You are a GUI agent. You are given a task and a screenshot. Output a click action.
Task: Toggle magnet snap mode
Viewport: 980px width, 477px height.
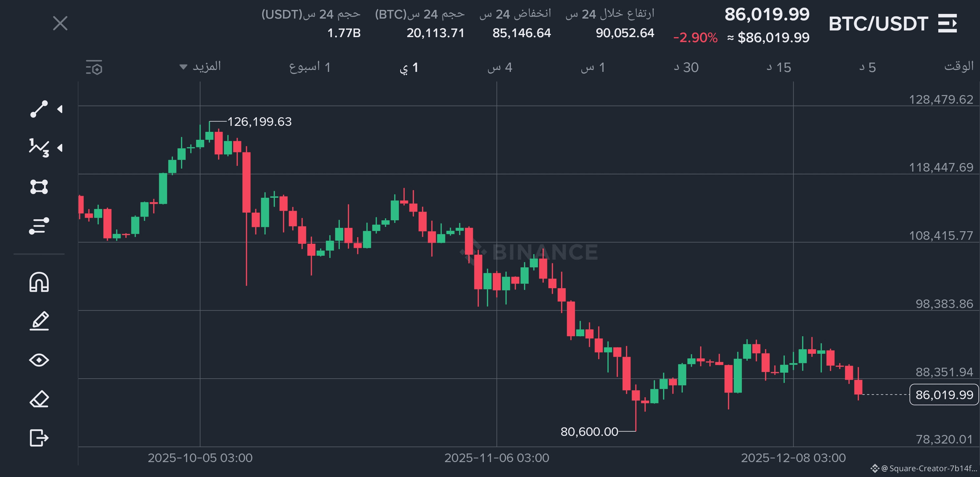pyautogui.click(x=39, y=282)
